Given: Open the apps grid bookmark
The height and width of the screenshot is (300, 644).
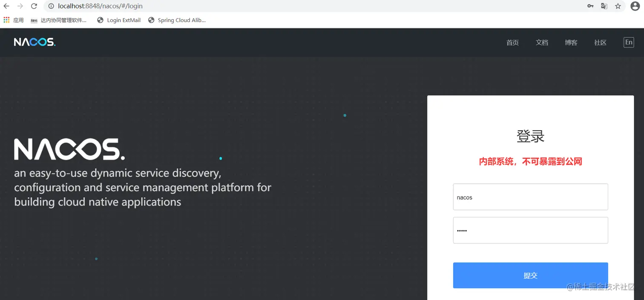Looking at the screenshot, I should [14, 20].
